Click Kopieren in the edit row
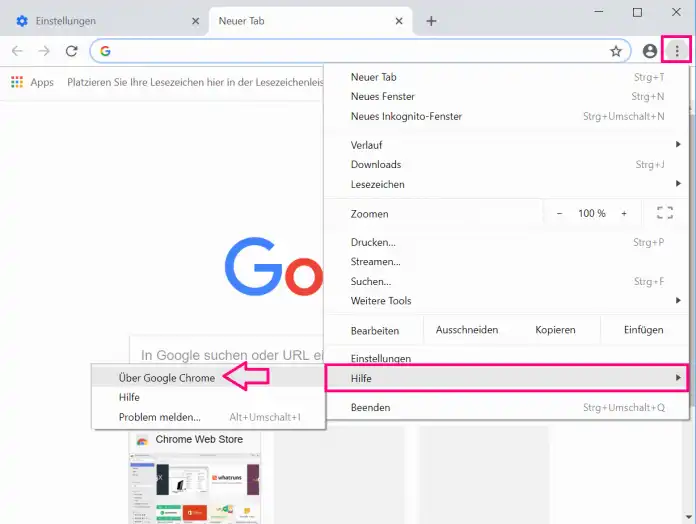The width and height of the screenshot is (696, 524). click(x=555, y=330)
